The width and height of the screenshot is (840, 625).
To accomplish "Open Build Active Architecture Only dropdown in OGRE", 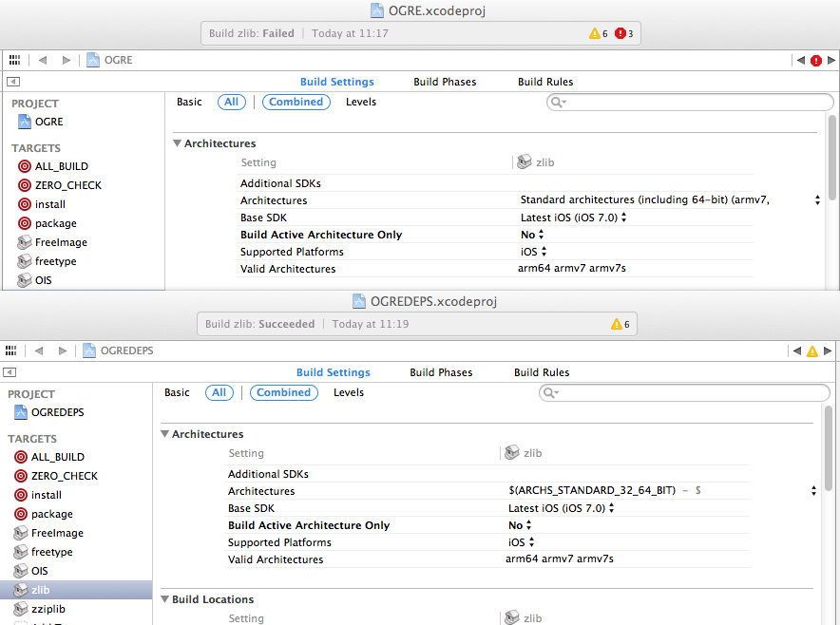I will pyautogui.click(x=541, y=235).
